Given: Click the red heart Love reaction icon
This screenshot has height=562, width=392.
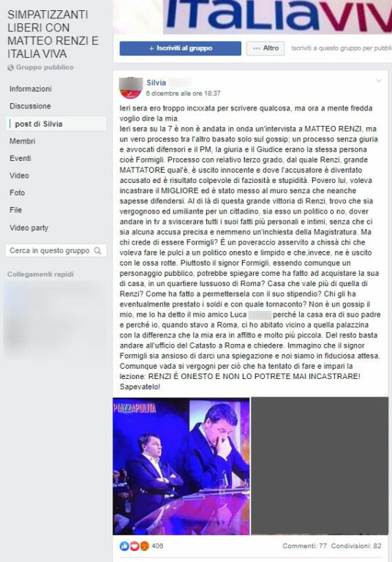Looking at the screenshot, I should pyautogui.click(x=135, y=546).
